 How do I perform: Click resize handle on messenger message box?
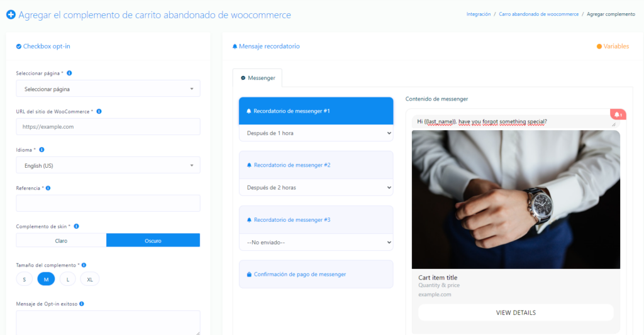tap(614, 124)
